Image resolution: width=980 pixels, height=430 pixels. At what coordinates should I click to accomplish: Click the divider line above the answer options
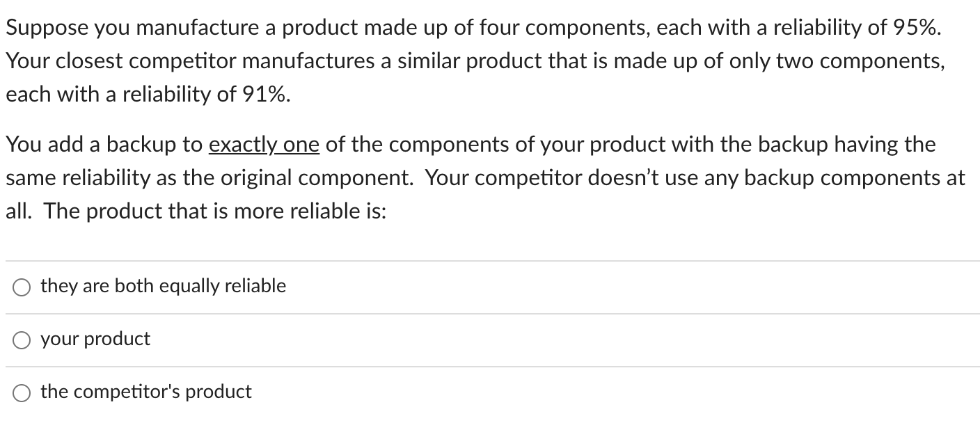[490, 259]
